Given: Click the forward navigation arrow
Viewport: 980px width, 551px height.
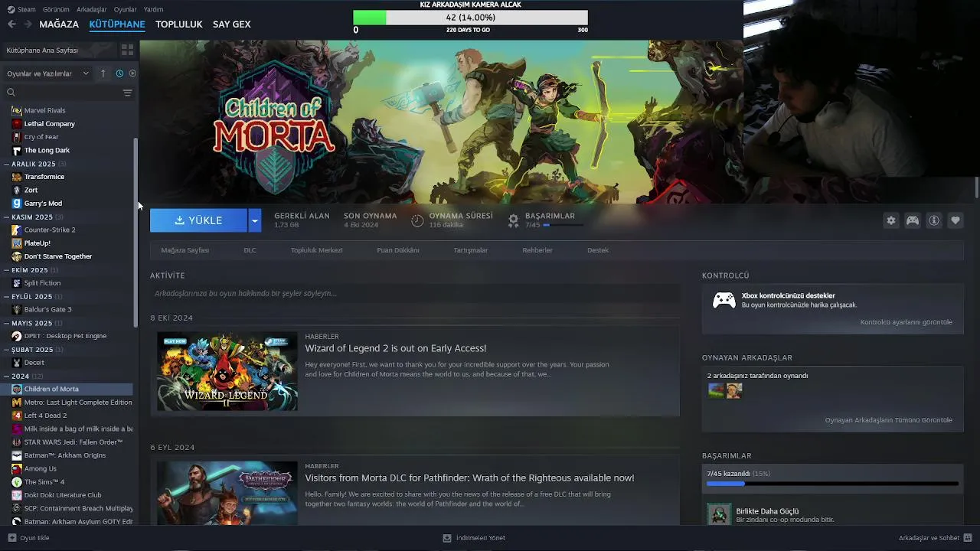Looking at the screenshot, I should (x=28, y=24).
